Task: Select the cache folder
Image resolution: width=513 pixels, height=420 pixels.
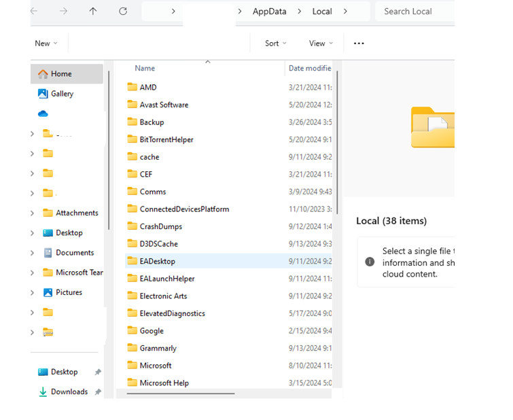Action: (143, 157)
